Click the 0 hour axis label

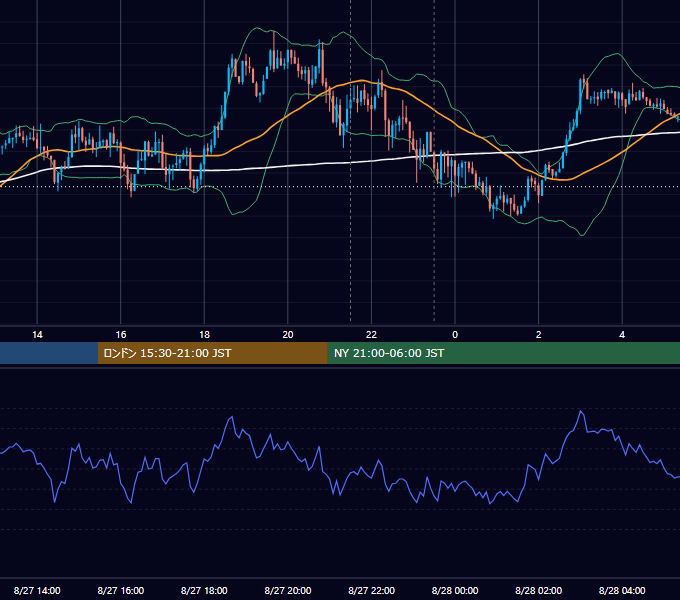455,335
